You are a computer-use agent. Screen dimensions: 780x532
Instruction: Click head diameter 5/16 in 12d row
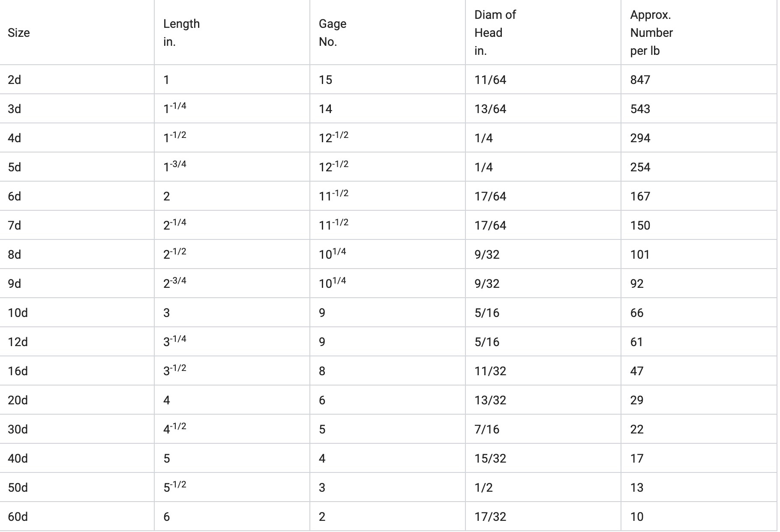point(487,342)
